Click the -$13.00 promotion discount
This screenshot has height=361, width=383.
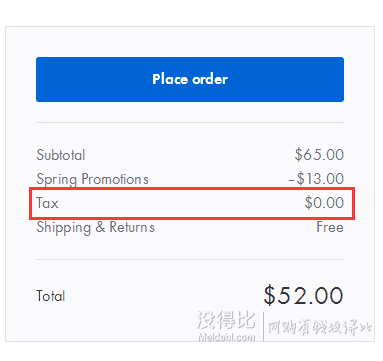click(x=316, y=179)
